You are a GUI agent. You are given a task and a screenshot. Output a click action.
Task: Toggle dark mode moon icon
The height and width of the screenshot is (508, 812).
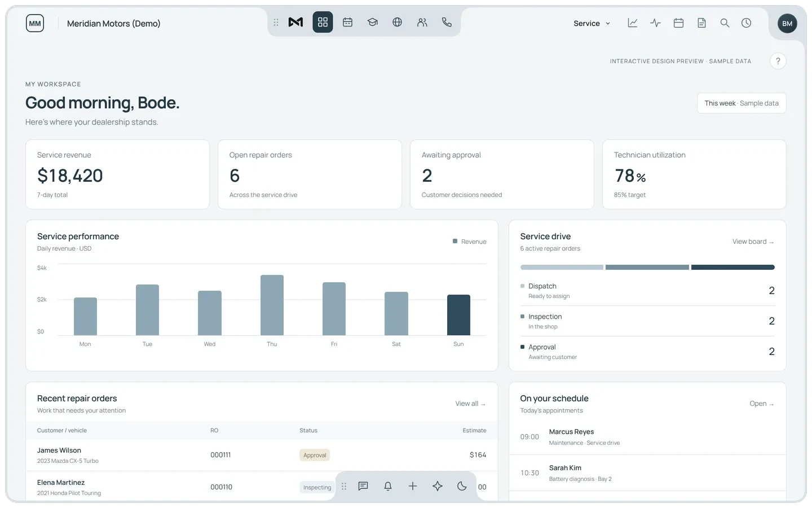(462, 486)
